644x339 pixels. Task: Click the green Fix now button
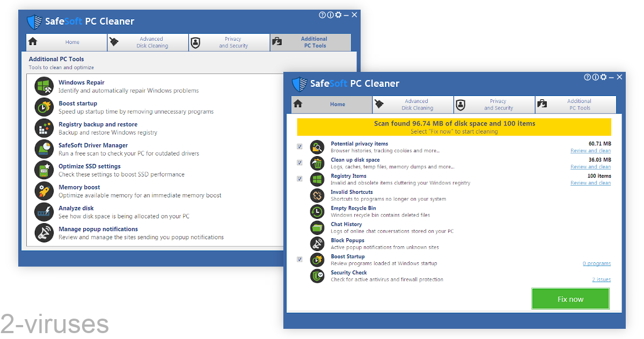click(x=570, y=299)
